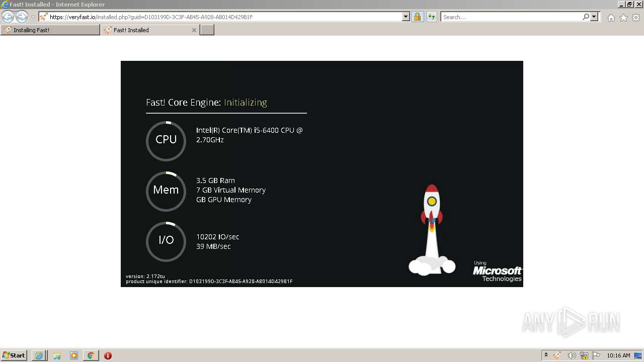The image size is (644, 362).
Task: Show hidden system tray icons
Action: [x=546, y=355]
